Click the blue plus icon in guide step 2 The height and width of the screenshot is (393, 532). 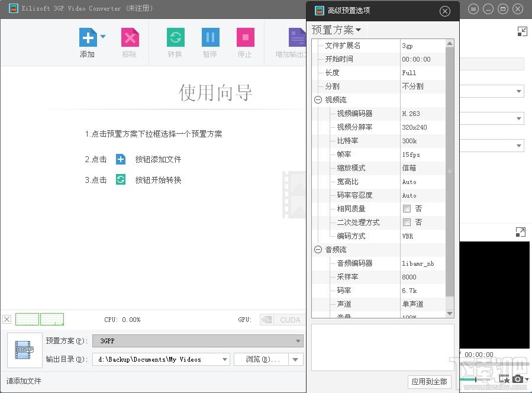click(121, 159)
